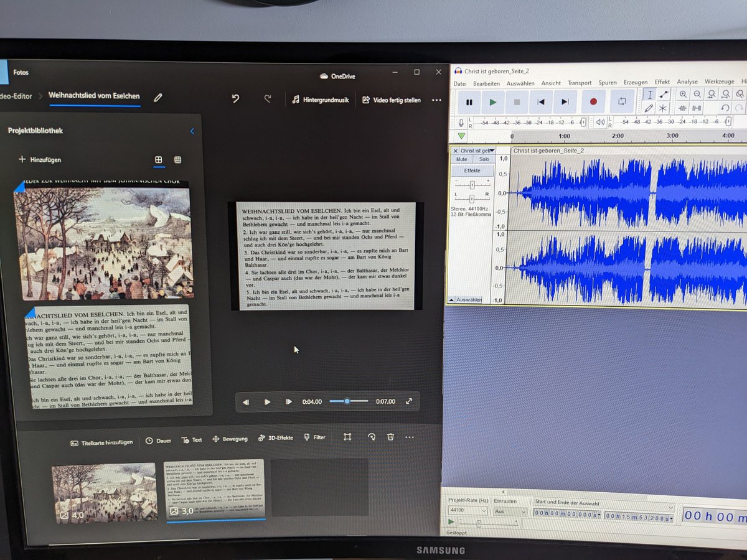Open the Einrasten Aus dropdown
Image resolution: width=747 pixels, height=560 pixels.
pos(510,511)
